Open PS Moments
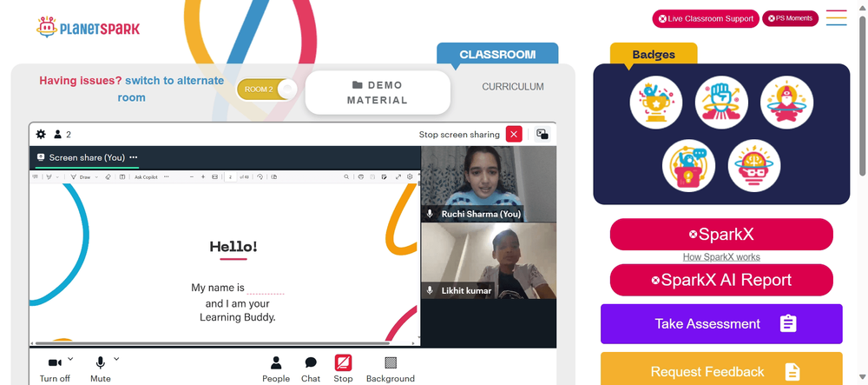Screen dimensions: 868x385 coord(790,18)
